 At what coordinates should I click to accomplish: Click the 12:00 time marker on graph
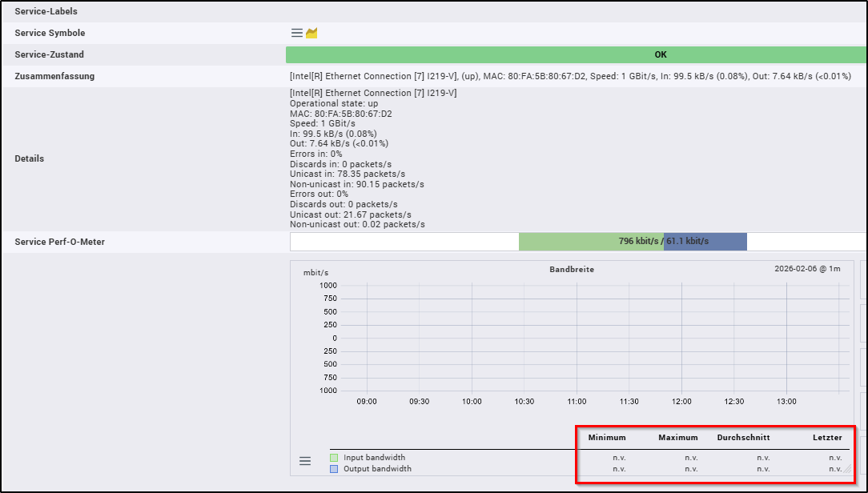coord(681,402)
